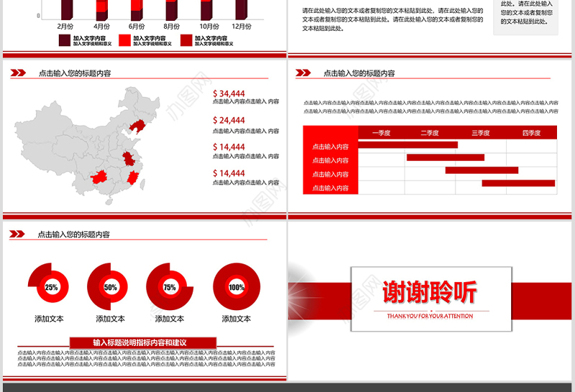
Task: Select the 6月份 axis label
Action: tap(137, 27)
